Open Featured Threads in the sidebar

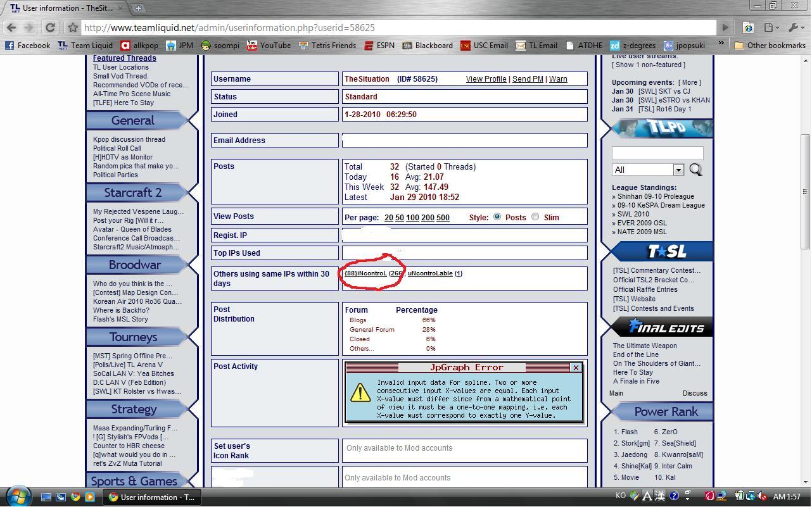pos(125,58)
